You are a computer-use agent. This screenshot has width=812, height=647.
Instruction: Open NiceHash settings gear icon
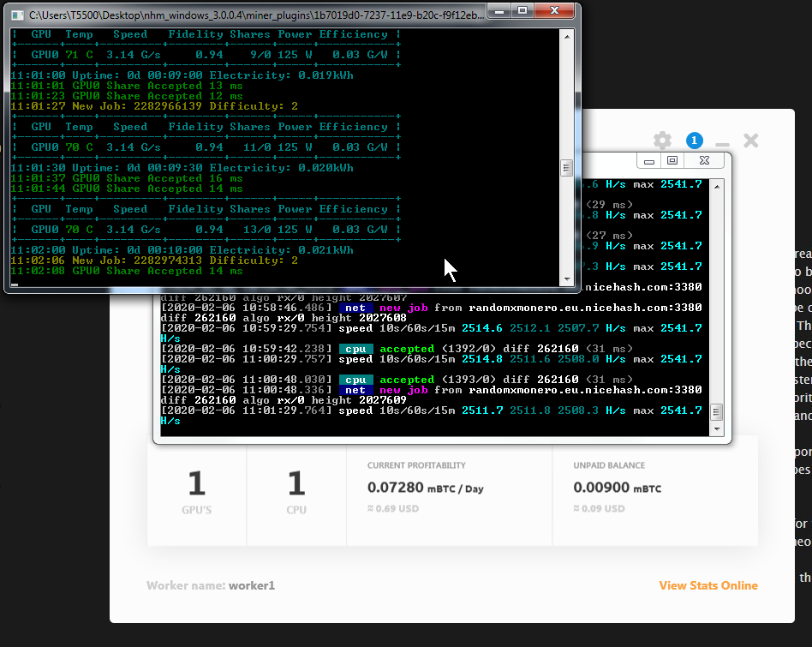click(x=662, y=141)
